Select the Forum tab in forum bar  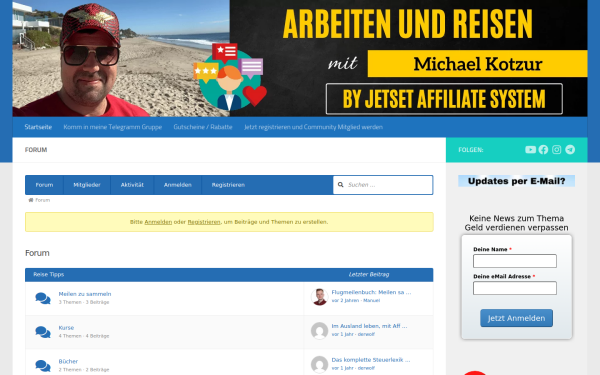pos(44,185)
